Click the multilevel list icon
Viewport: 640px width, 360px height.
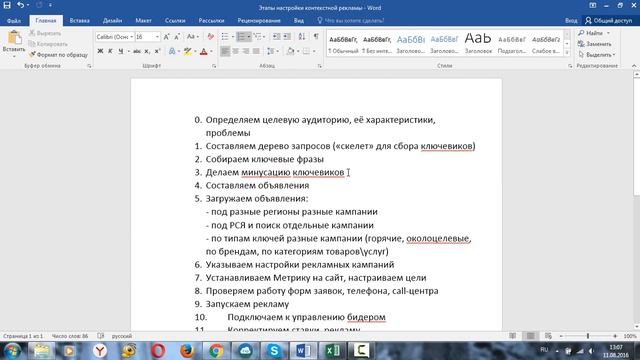tap(257, 37)
